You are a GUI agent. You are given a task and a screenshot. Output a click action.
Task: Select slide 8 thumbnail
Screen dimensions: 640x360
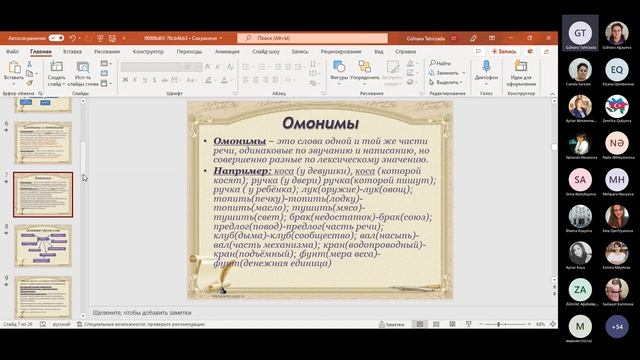click(x=43, y=246)
